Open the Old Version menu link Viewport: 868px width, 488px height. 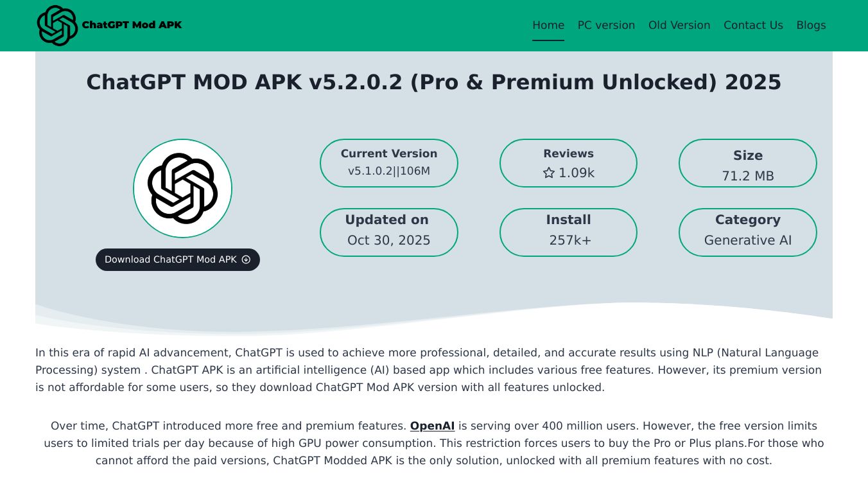(x=679, y=25)
